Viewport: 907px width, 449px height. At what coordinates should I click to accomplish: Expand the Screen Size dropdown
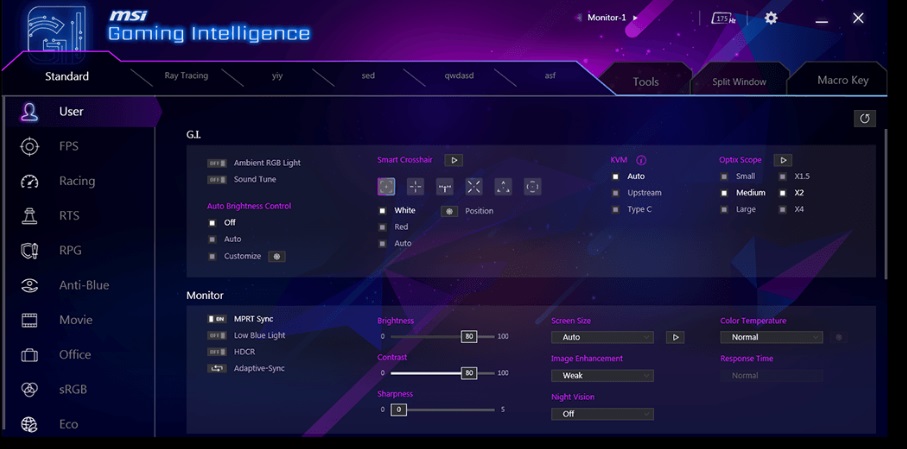click(x=602, y=338)
